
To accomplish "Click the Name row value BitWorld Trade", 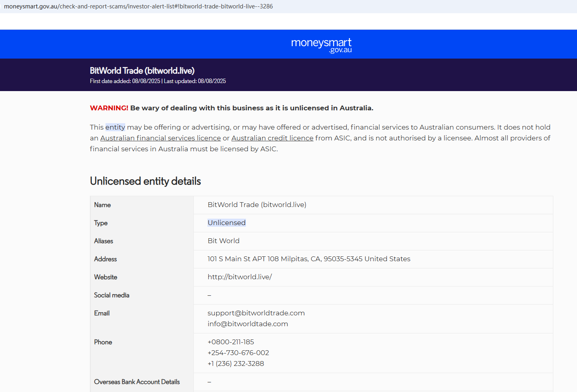I will click(x=257, y=205).
